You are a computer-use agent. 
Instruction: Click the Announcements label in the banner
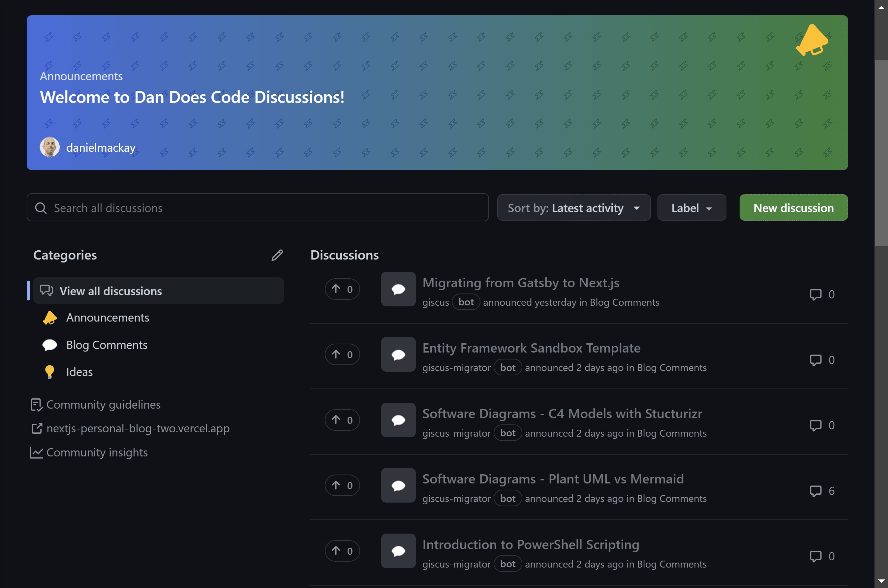coord(81,76)
